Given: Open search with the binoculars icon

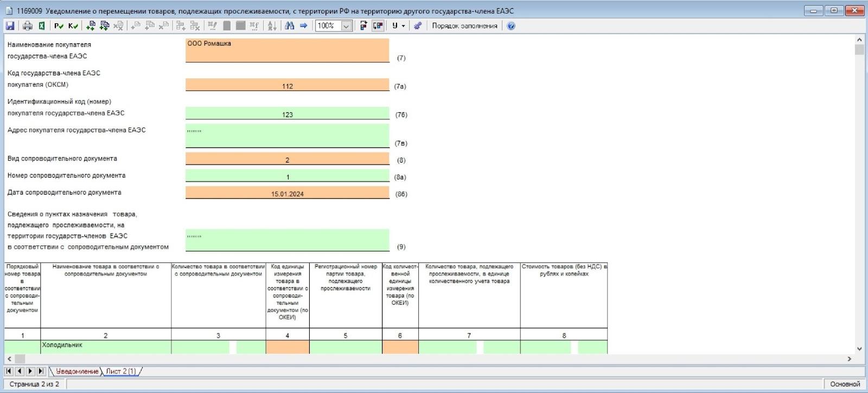Looking at the screenshot, I should (289, 25).
